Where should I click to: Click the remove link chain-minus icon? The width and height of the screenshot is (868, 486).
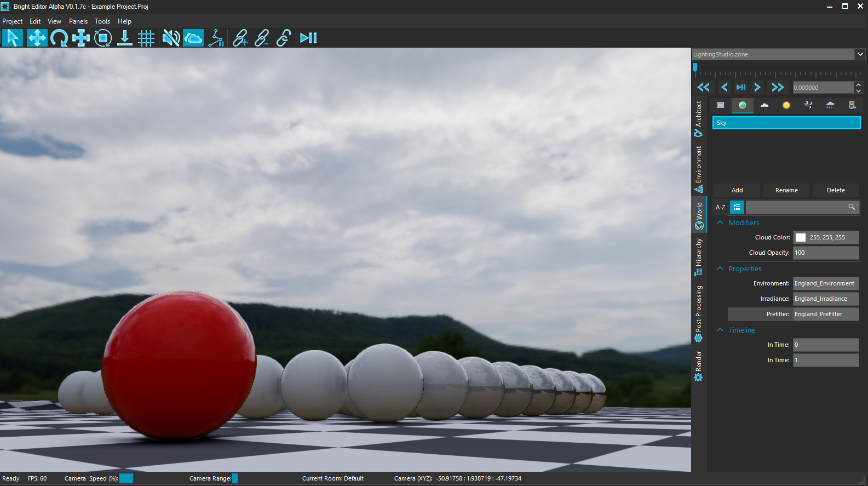(262, 38)
